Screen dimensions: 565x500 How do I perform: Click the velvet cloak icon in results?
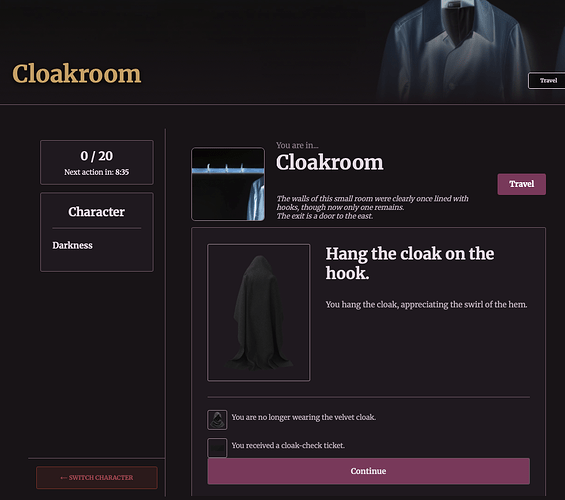pyautogui.click(x=217, y=420)
